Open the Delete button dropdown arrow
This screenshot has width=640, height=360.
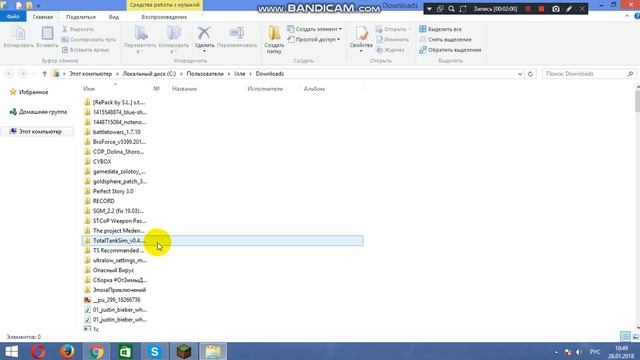204,51
